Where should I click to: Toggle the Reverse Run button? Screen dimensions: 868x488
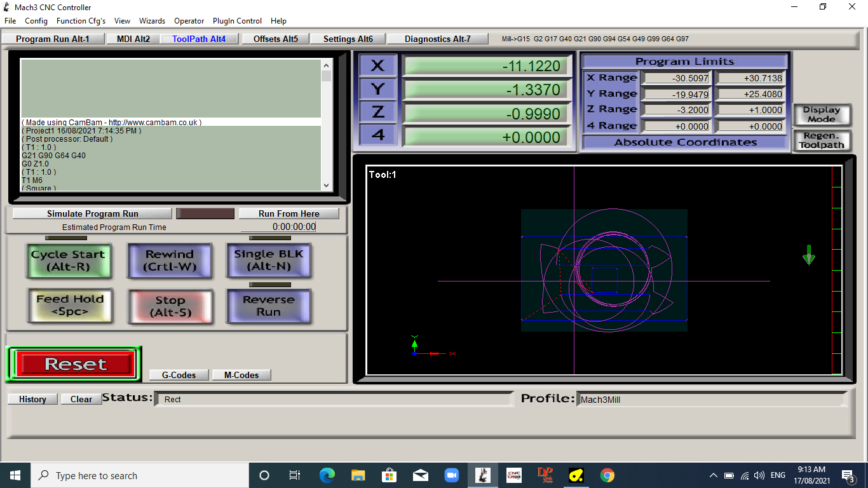[269, 306]
